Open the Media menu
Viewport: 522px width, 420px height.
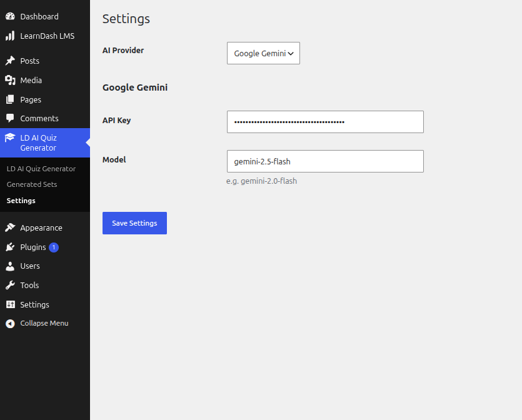tap(45, 80)
